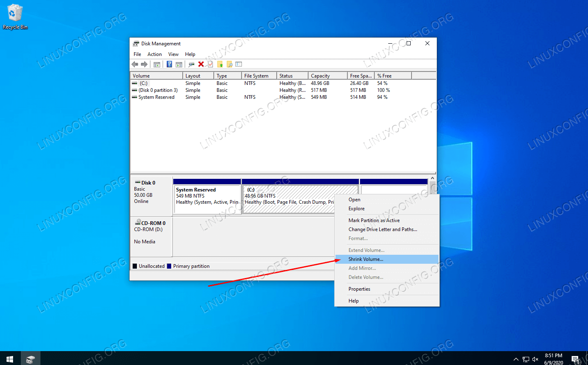Choose Properties from the context menu
Image resolution: width=588 pixels, height=365 pixels.
[387, 289]
